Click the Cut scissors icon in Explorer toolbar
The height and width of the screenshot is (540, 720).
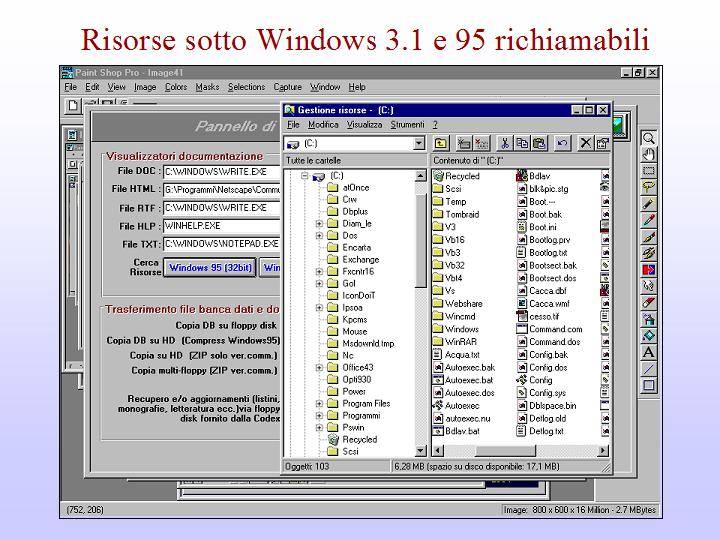pyautogui.click(x=507, y=143)
